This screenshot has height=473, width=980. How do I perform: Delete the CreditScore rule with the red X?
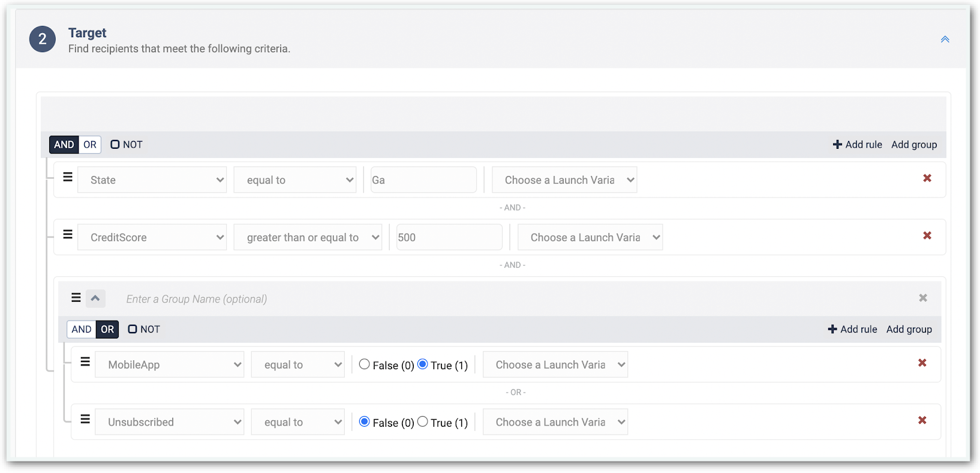pyautogui.click(x=927, y=236)
